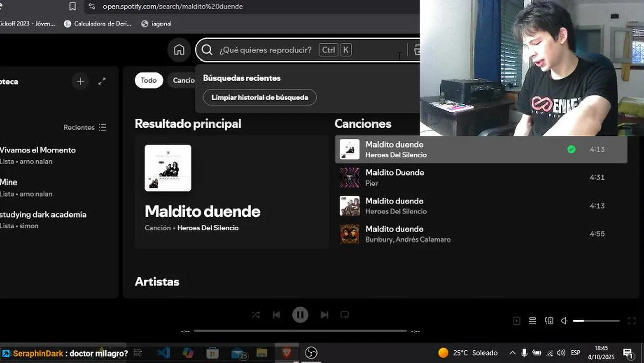Select Maldito duende by Bunbury, Andrés Calamaro
The height and width of the screenshot is (363, 644).
(481, 234)
